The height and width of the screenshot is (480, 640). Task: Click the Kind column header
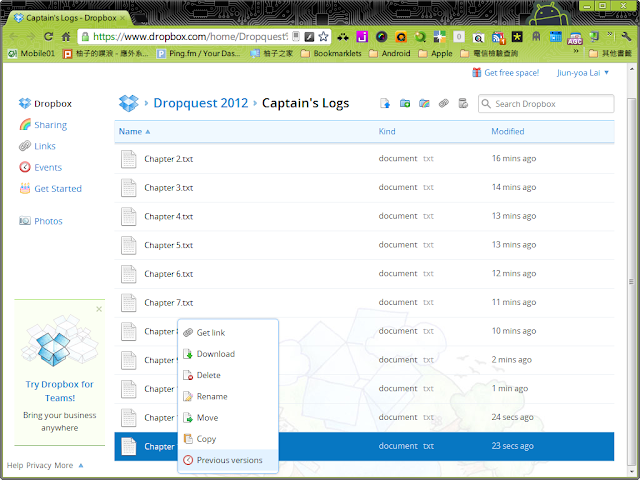pos(387,131)
